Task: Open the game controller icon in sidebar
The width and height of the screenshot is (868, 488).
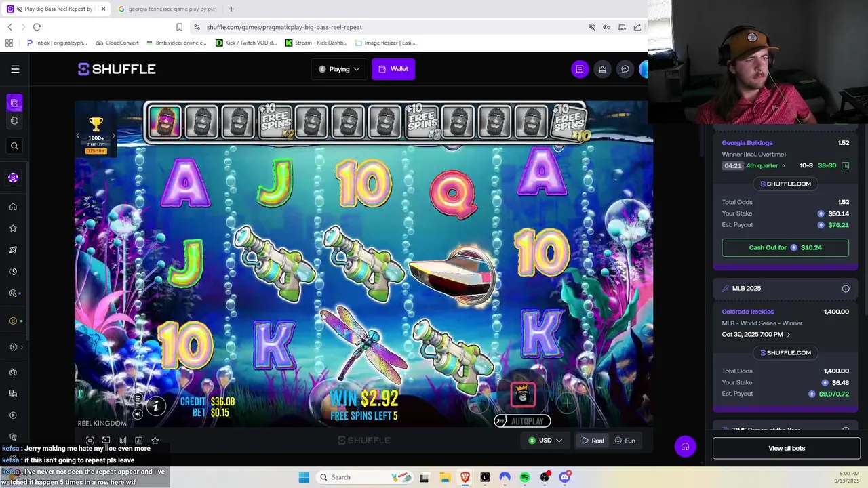Action: point(13,372)
